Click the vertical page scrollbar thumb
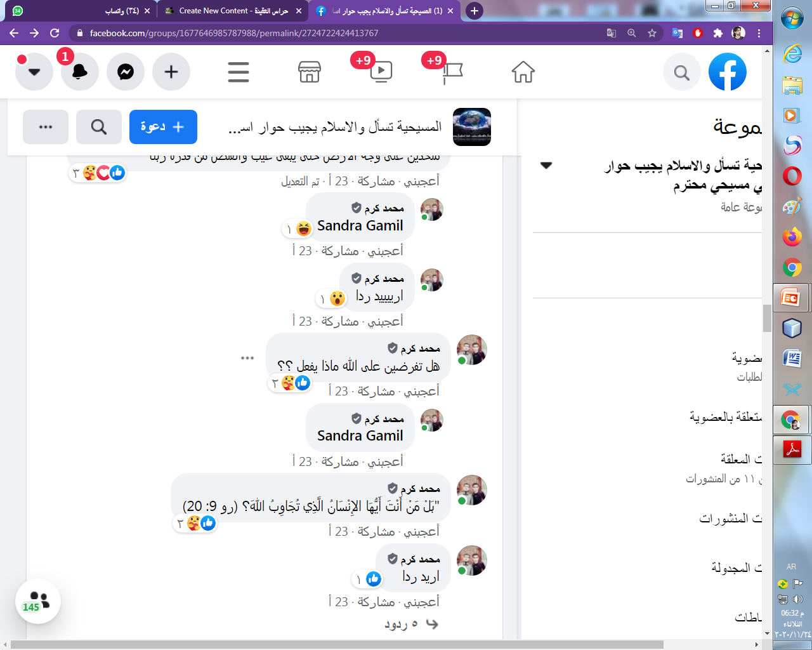The height and width of the screenshot is (650, 812). (767, 317)
